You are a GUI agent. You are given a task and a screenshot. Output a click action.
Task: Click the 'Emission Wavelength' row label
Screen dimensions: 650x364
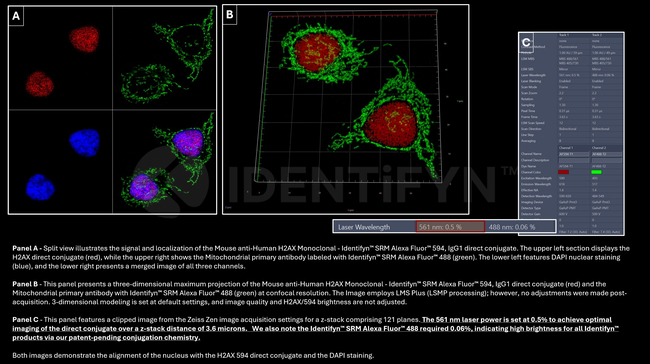point(536,184)
